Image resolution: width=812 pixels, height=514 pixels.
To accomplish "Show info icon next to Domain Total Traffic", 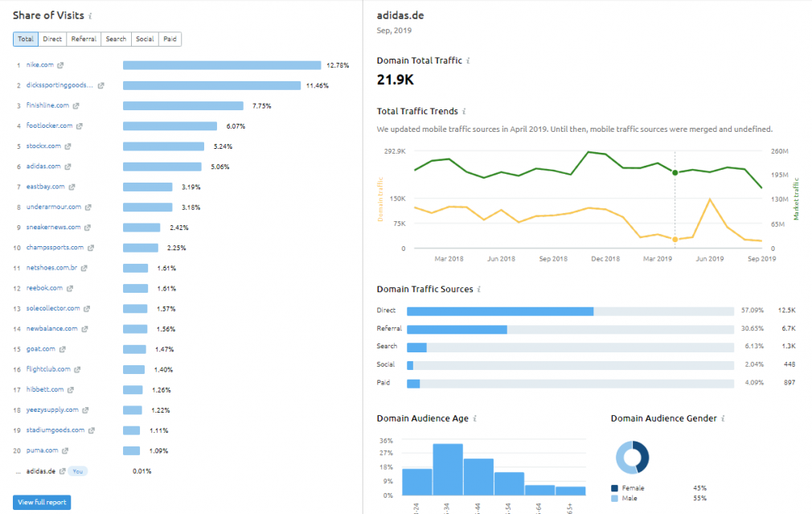I will tap(468, 60).
